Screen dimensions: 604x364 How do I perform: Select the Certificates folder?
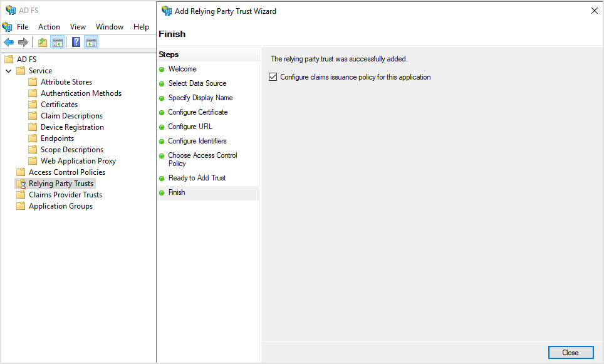click(60, 104)
